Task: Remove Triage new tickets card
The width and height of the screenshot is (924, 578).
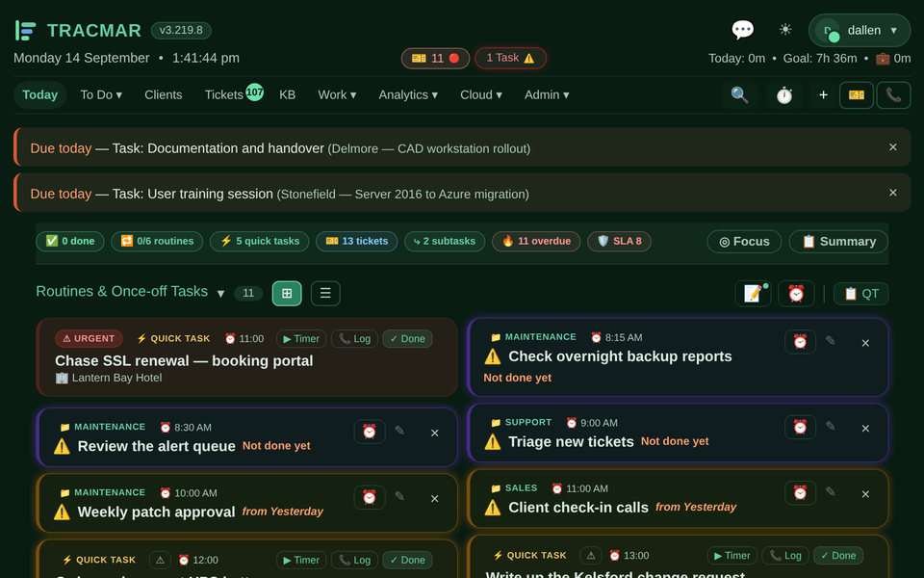Action: pos(865,428)
